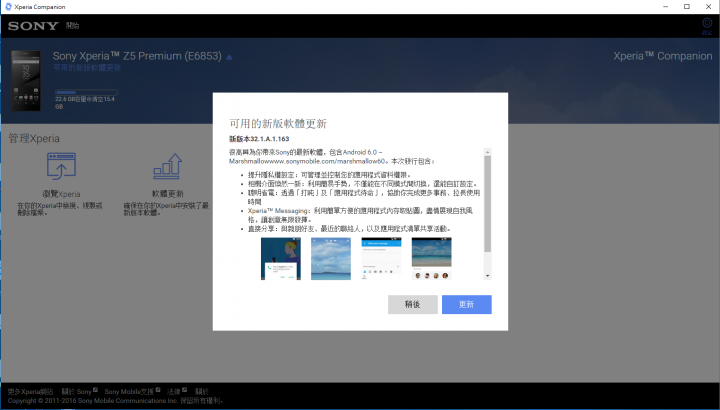Click the dialog scrollbar down arrow
The height and width of the screenshot is (410, 720).
coord(488,276)
